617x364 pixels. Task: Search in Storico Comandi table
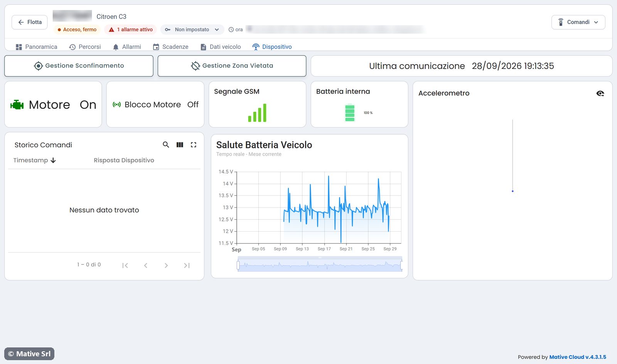[x=166, y=145]
